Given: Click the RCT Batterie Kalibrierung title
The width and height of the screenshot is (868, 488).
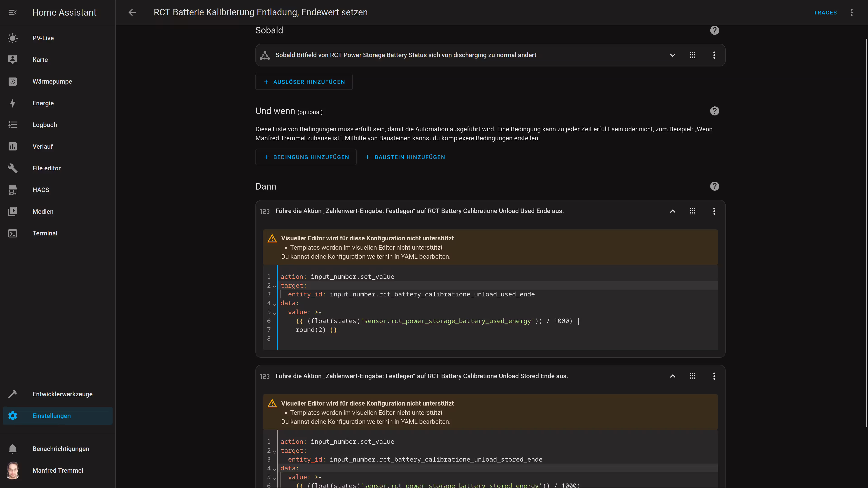Looking at the screenshot, I should (x=260, y=12).
